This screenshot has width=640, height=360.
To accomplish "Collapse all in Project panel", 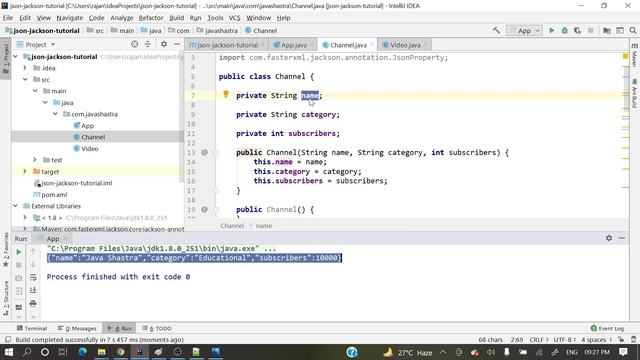I will [147, 44].
